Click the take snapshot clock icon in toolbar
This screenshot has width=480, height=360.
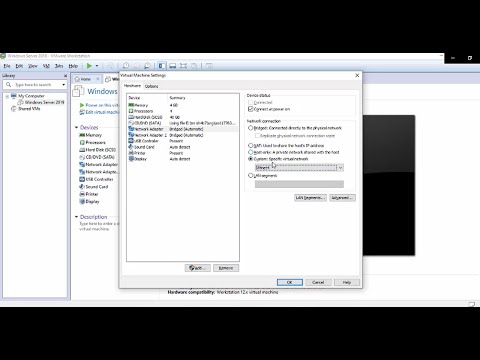tap(126, 66)
